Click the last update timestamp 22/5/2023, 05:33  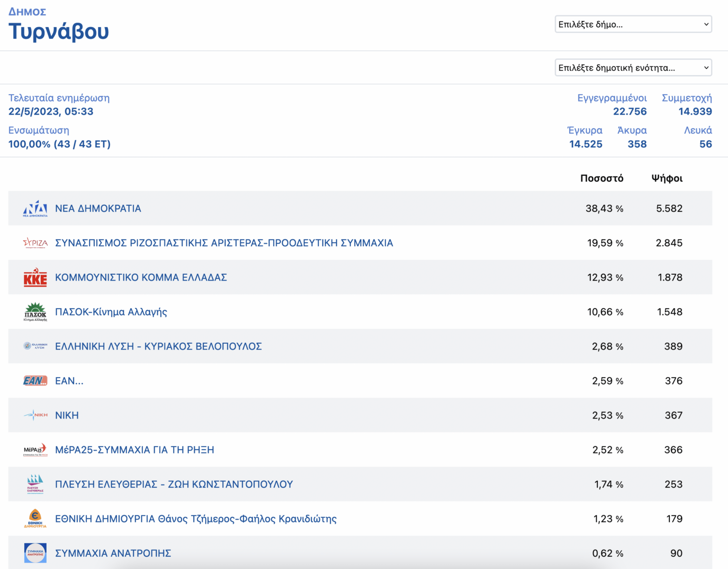coord(51,111)
